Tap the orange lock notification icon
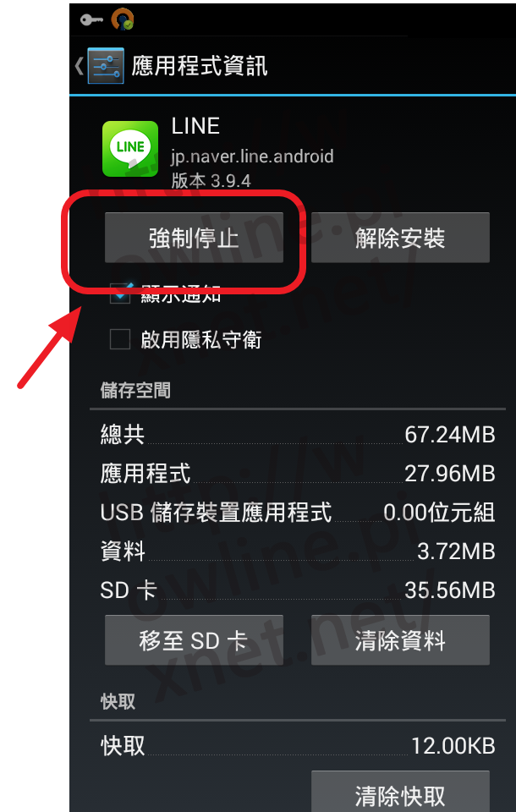This screenshot has width=516, height=812. point(123,19)
